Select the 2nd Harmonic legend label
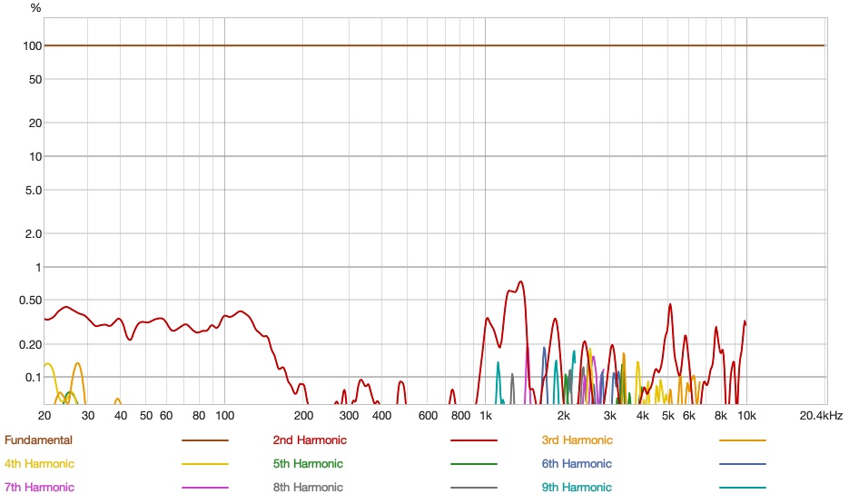The width and height of the screenshot is (849, 504). pos(310,440)
